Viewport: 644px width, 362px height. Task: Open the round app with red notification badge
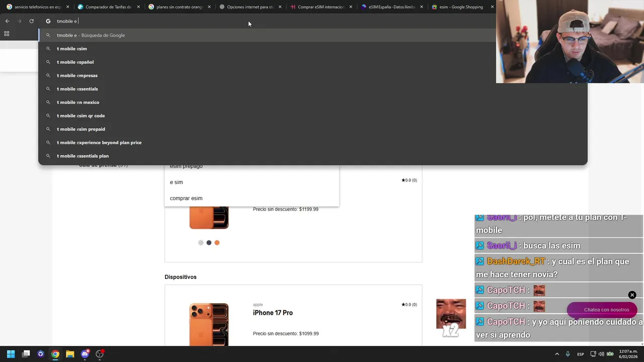coord(100,354)
